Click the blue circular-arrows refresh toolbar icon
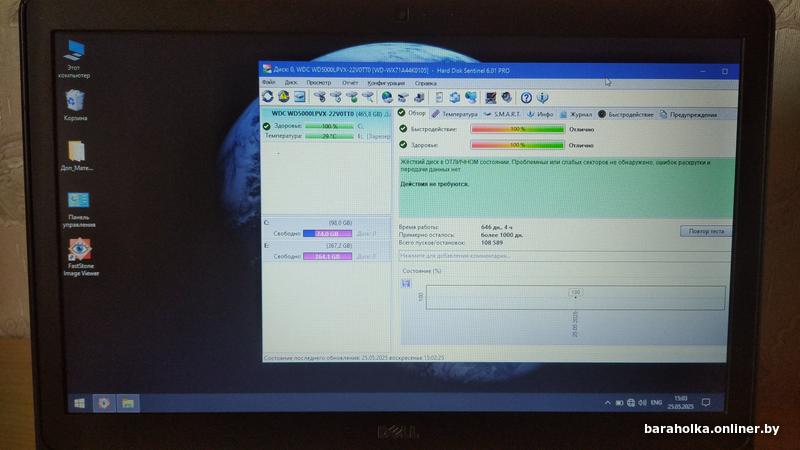 point(268,96)
